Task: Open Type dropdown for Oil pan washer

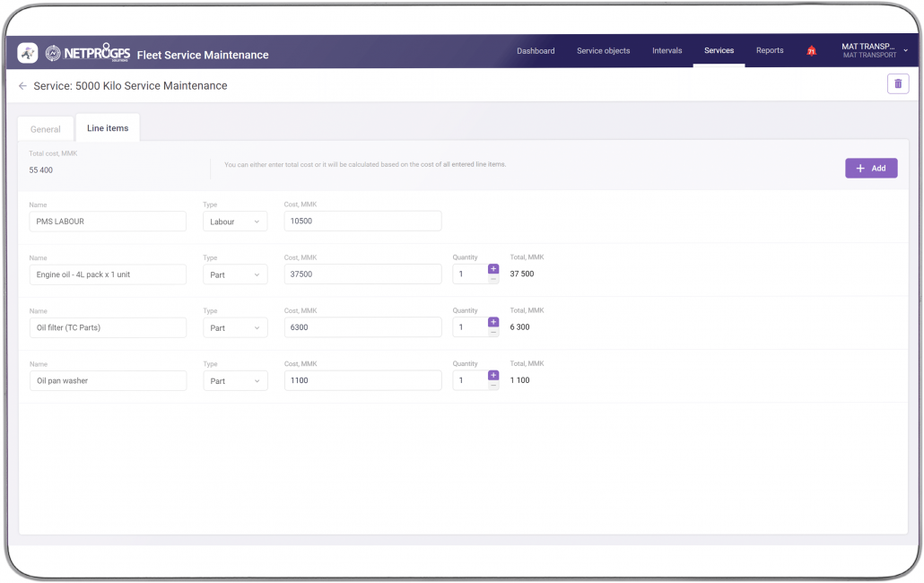Action: coord(235,381)
